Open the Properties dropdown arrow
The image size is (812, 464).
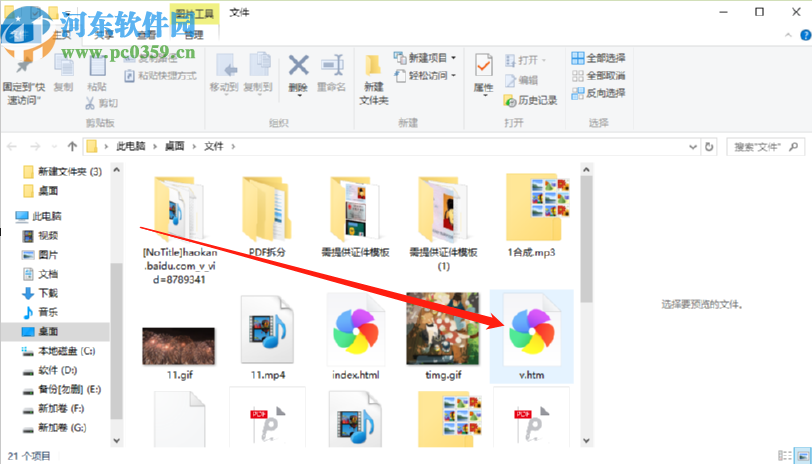[x=485, y=95]
